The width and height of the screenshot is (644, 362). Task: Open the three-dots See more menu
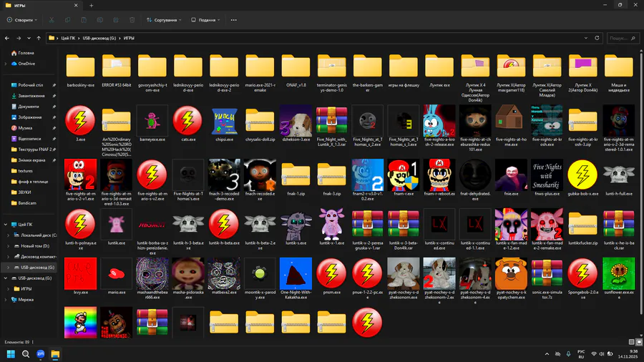(234, 20)
